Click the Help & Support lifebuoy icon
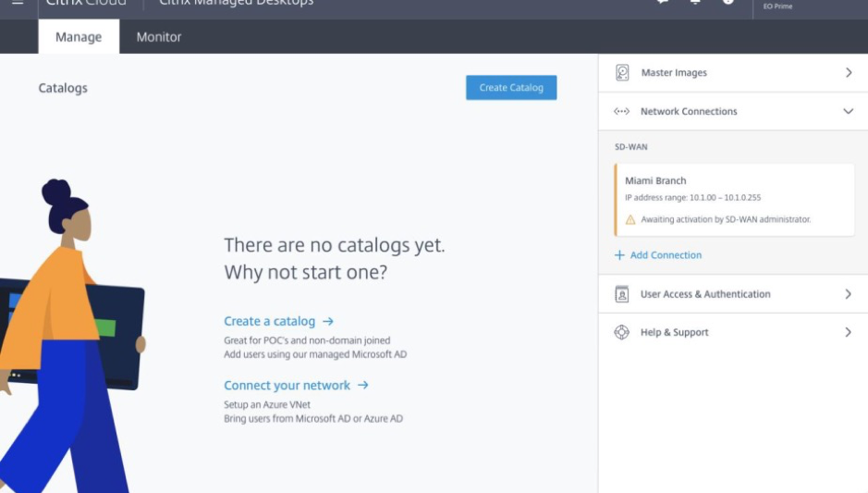This screenshot has height=493, width=868. click(622, 332)
